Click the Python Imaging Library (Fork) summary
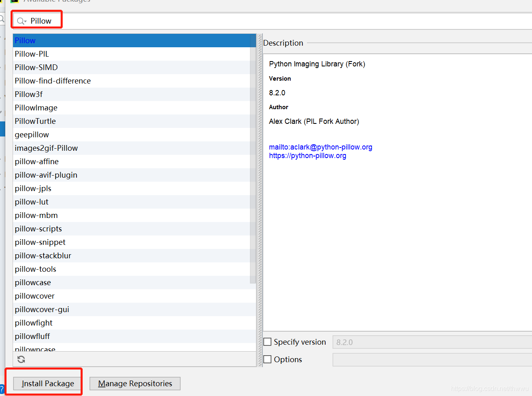Viewport: 532px width, 396px height. (x=317, y=64)
